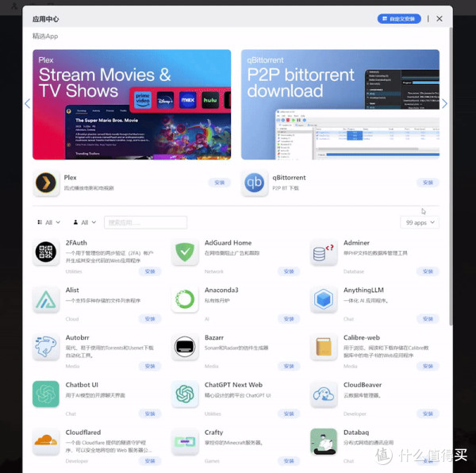The height and width of the screenshot is (473, 476).
Task: Install Adminer
Action: click(428, 271)
